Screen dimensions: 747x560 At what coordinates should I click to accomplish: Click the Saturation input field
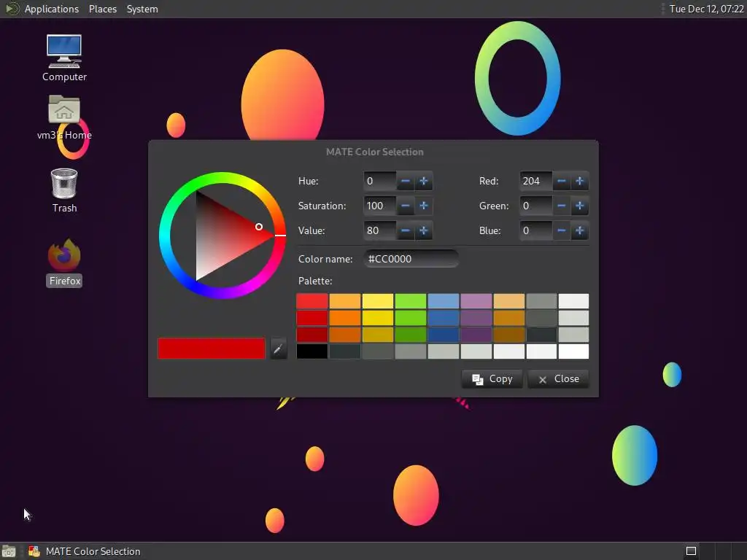379,206
